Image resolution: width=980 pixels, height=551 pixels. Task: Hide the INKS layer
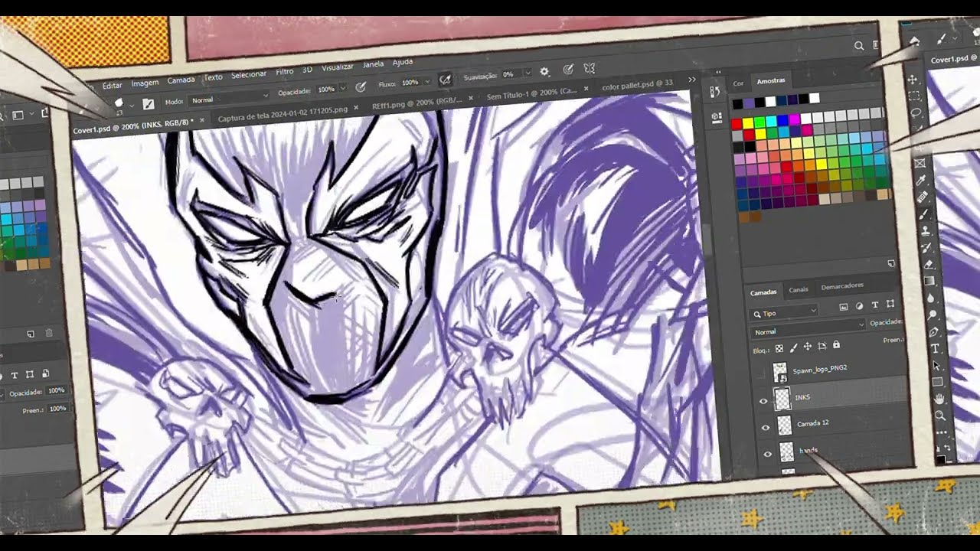(x=763, y=401)
